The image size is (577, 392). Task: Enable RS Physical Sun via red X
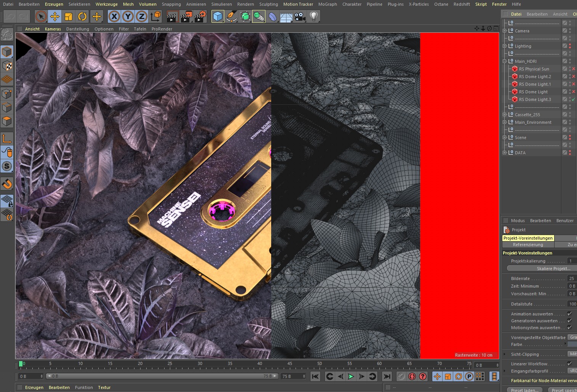[x=574, y=69]
